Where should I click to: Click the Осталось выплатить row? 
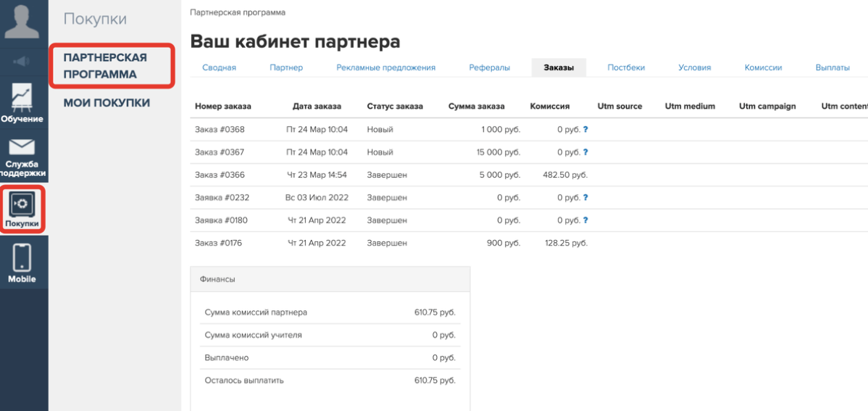[330, 381]
